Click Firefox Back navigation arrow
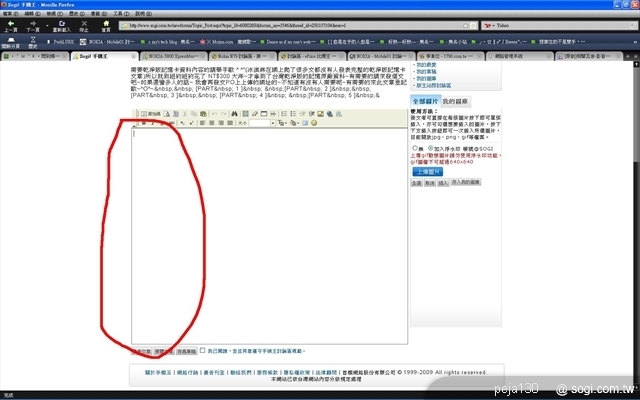The height and width of the screenshot is (400, 640). tap(11, 25)
